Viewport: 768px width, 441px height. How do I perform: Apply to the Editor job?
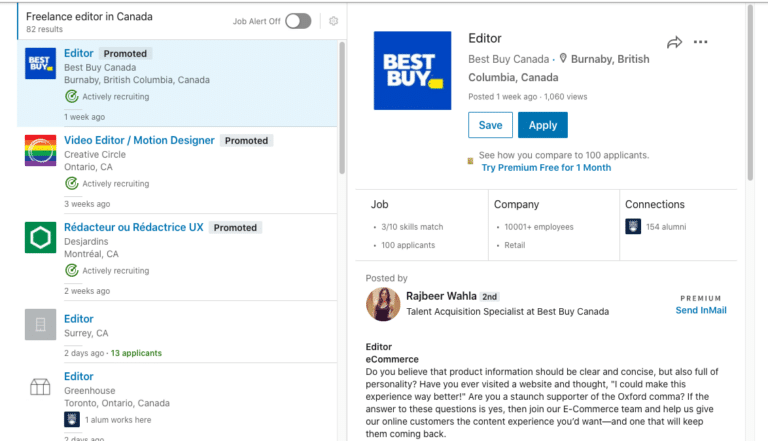click(543, 125)
